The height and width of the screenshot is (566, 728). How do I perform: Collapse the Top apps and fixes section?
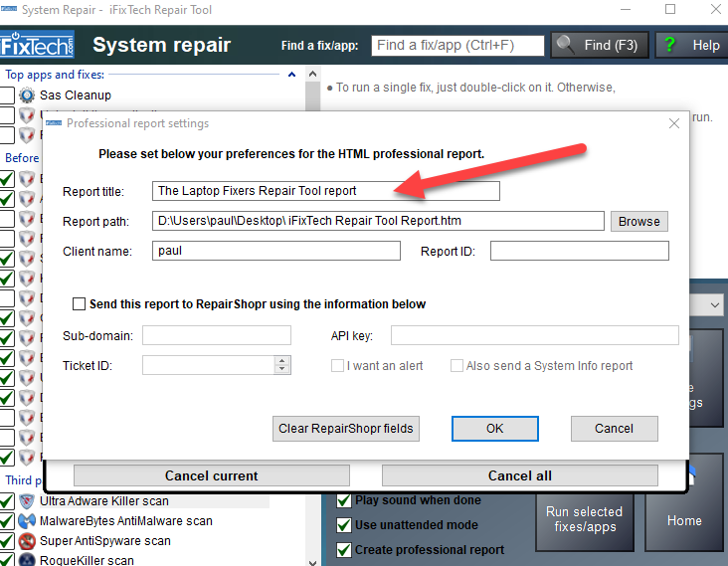(x=291, y=75)
